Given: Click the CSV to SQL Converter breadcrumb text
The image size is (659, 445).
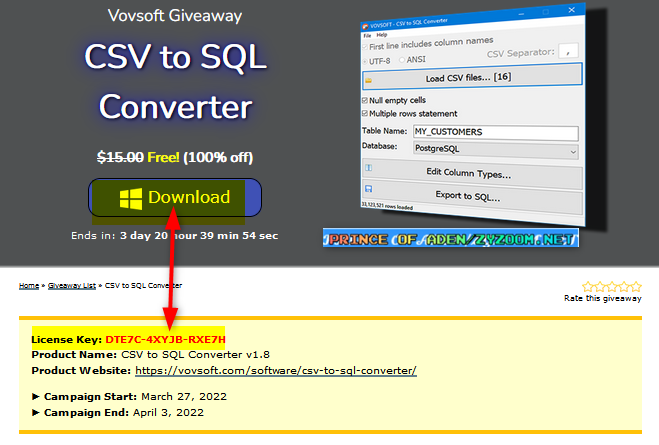Looking at the screenshot, I should point(143,286).
